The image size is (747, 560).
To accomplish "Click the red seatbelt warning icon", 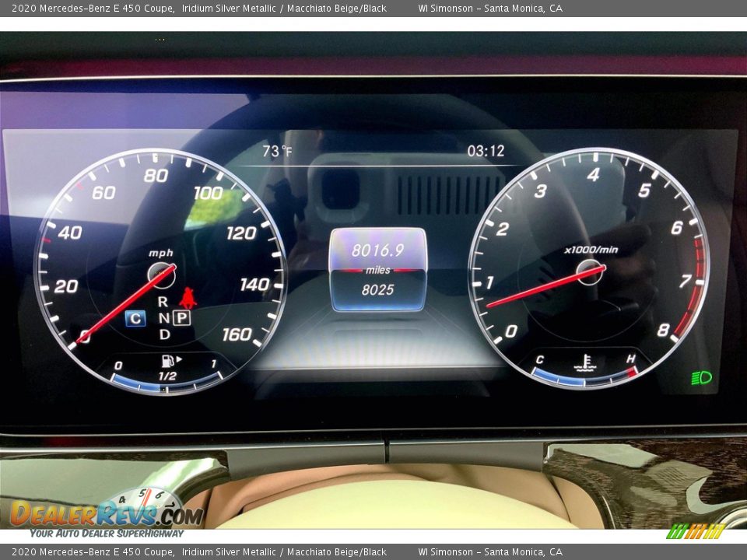I will [x=188, y=298].
